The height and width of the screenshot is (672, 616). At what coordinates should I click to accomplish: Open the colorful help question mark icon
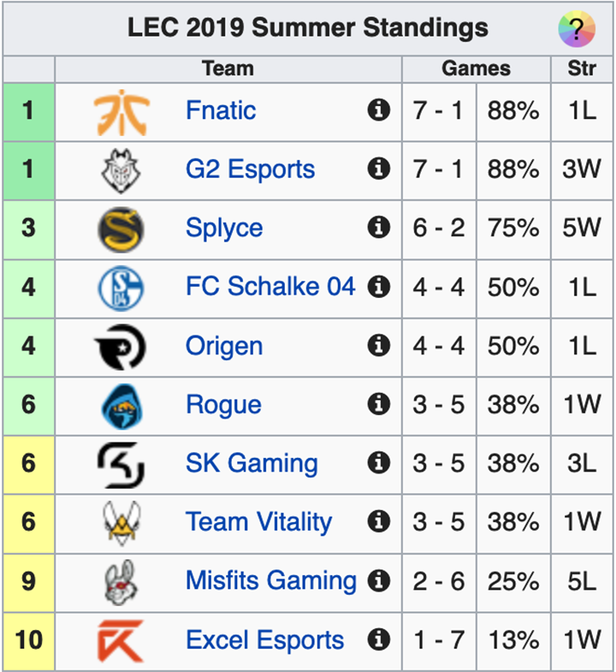[x=577, y=30]
